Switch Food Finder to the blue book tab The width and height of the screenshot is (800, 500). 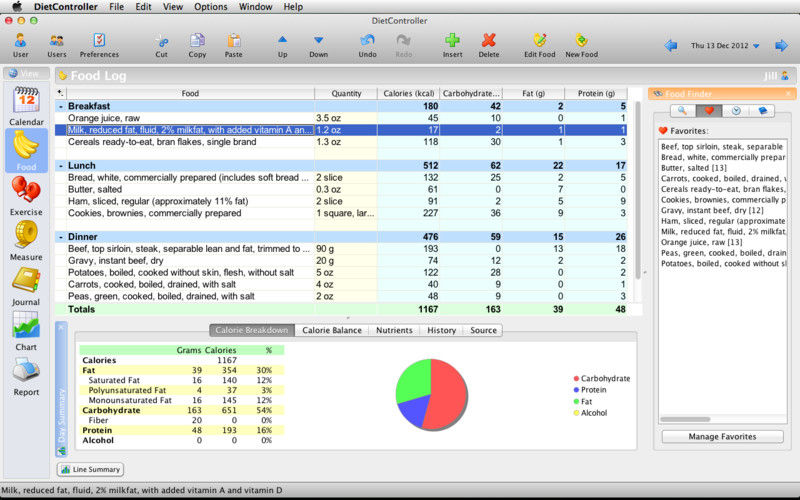(x=762, y=111)
